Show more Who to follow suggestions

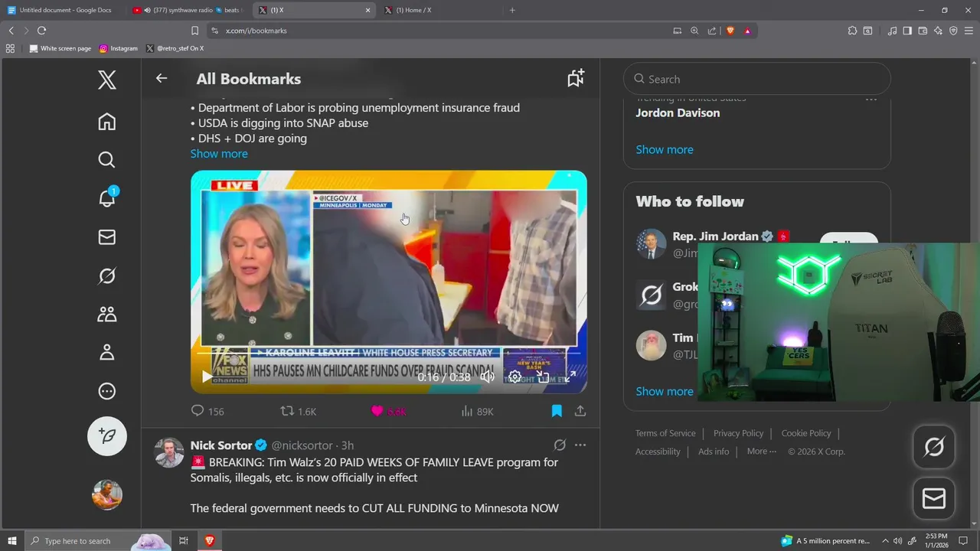click(x=665, y=391)
